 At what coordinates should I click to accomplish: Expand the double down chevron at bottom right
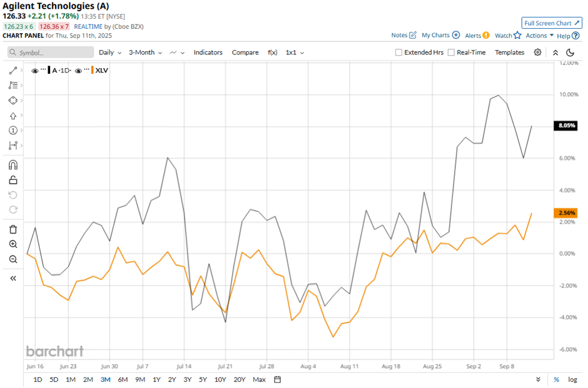(538, 379)
